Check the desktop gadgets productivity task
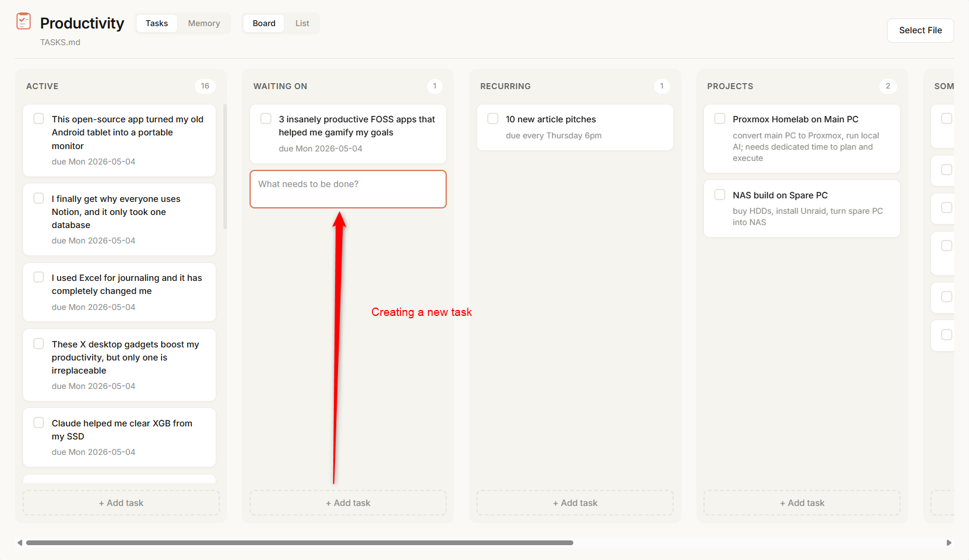The height and width of the screenshot is (560, 969). tap(39, 344)
